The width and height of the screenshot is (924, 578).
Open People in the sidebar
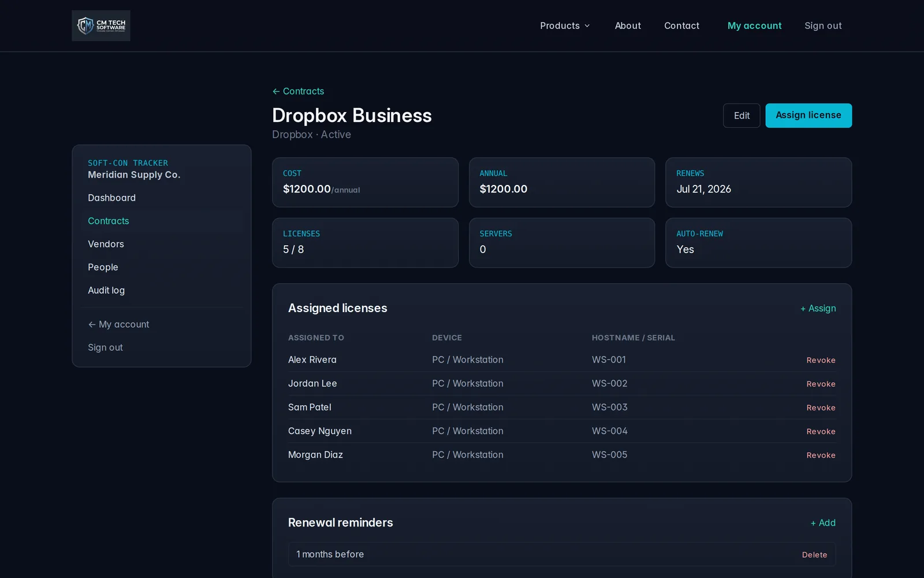(x=103, y=267)
